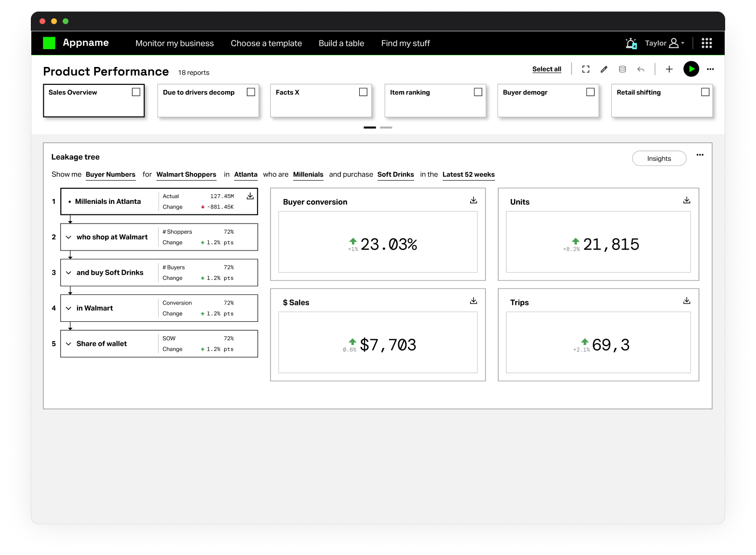
Task: Collapse the Share of wallet row
Action: (x=68, y=344)
